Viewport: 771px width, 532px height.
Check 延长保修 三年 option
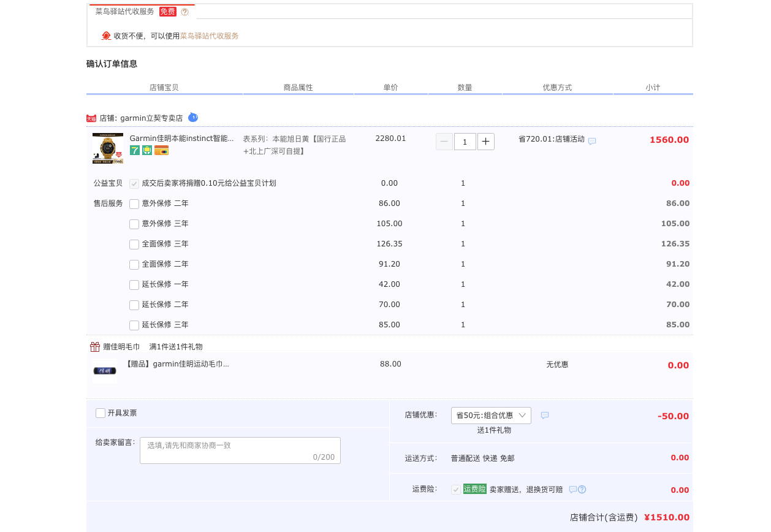pyautogui.click(x=134, y=325)
